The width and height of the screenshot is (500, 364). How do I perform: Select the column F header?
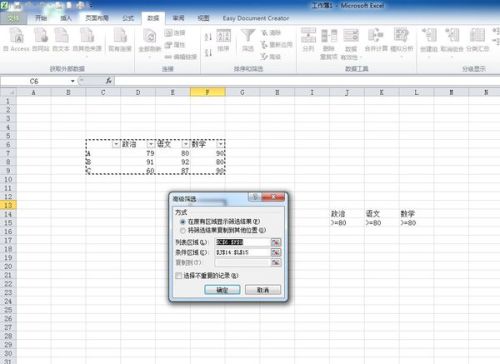tap(207, 92)
